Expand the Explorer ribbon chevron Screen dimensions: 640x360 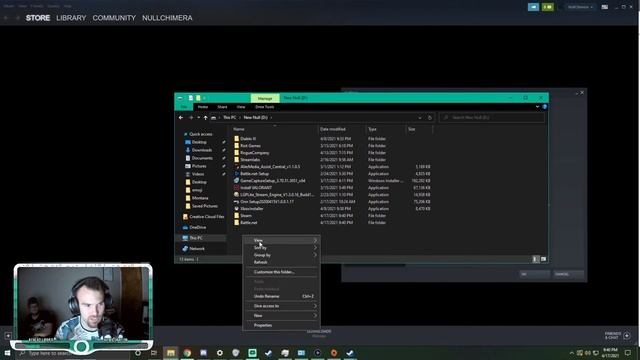pos(537,107)
